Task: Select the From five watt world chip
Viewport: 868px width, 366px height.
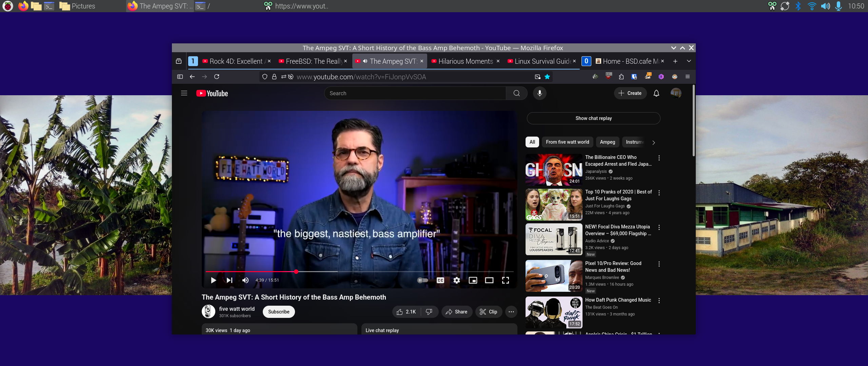Action: coord(567,142)
